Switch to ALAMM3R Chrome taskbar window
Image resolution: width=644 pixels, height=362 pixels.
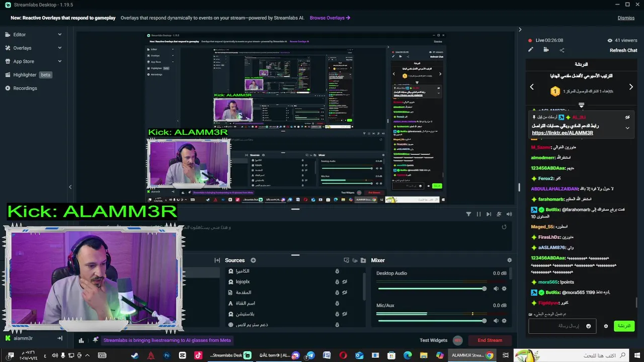[472, 355]
